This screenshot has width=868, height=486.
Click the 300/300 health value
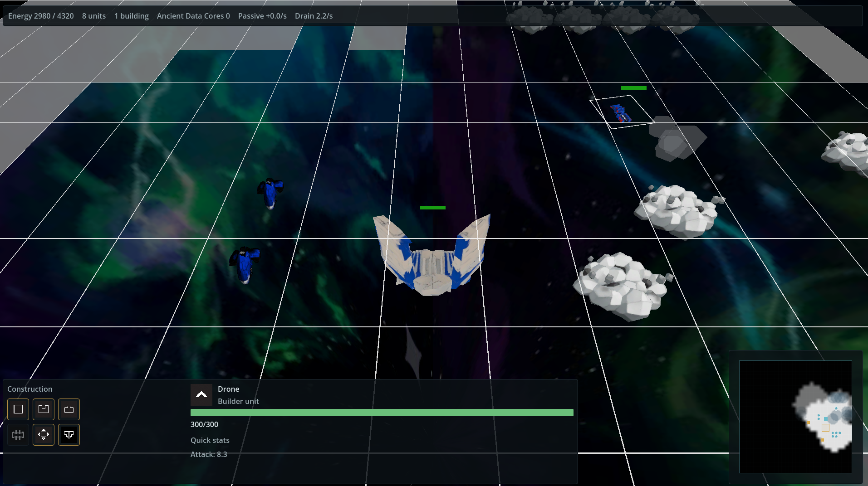204,424
